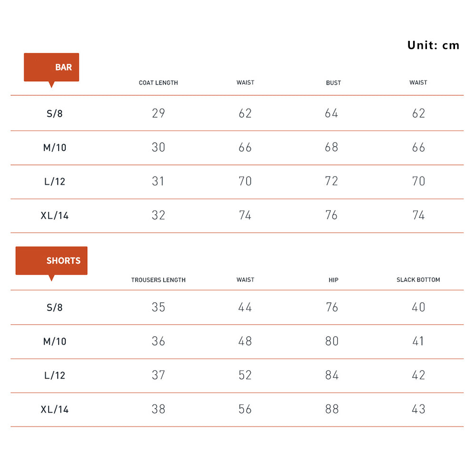Select the BUST column header

point(333,83)
